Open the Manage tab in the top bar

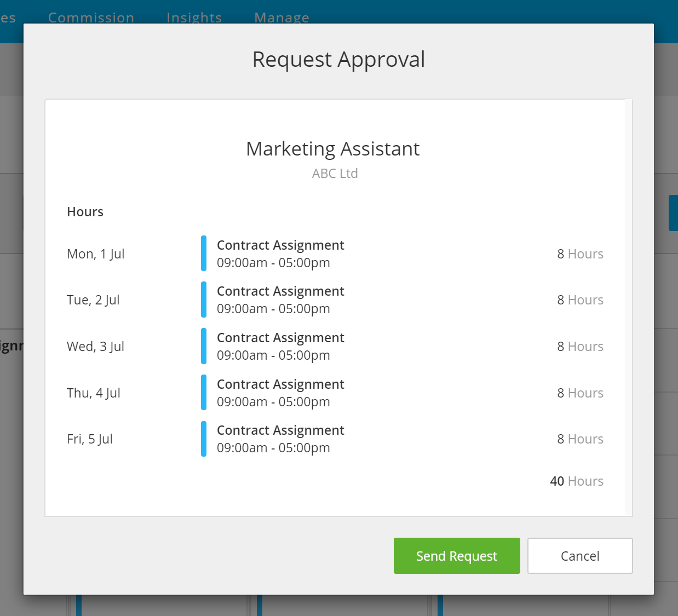point(282,18)
